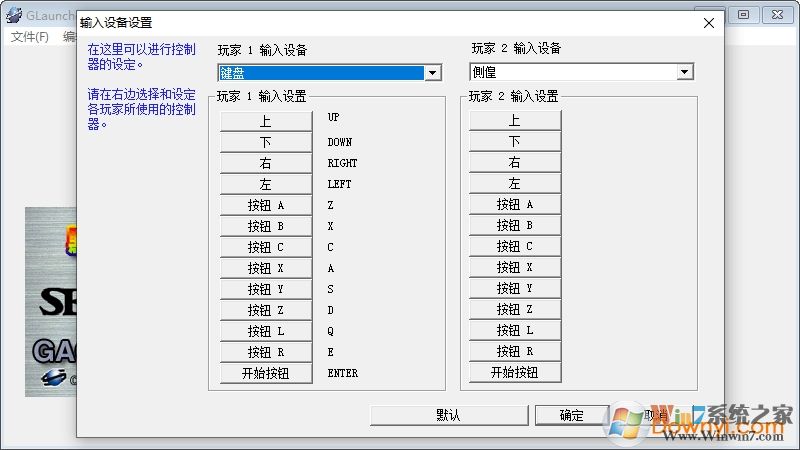
Task: Set Player 1 按钮 B mapping
Action: click(x=266, y=226)
